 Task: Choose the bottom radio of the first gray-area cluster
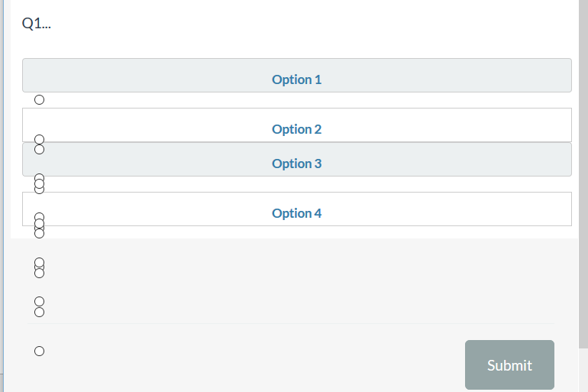(40, 272)
